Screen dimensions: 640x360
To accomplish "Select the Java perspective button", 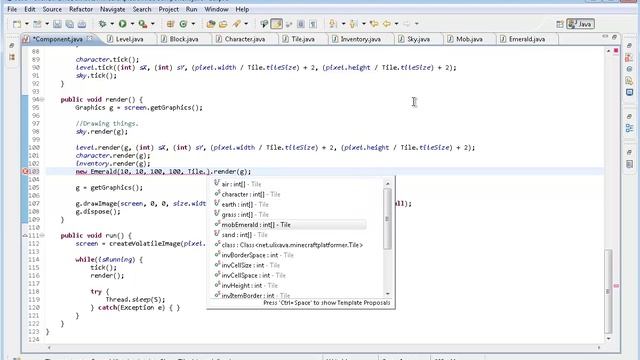I will coord(580,24).
